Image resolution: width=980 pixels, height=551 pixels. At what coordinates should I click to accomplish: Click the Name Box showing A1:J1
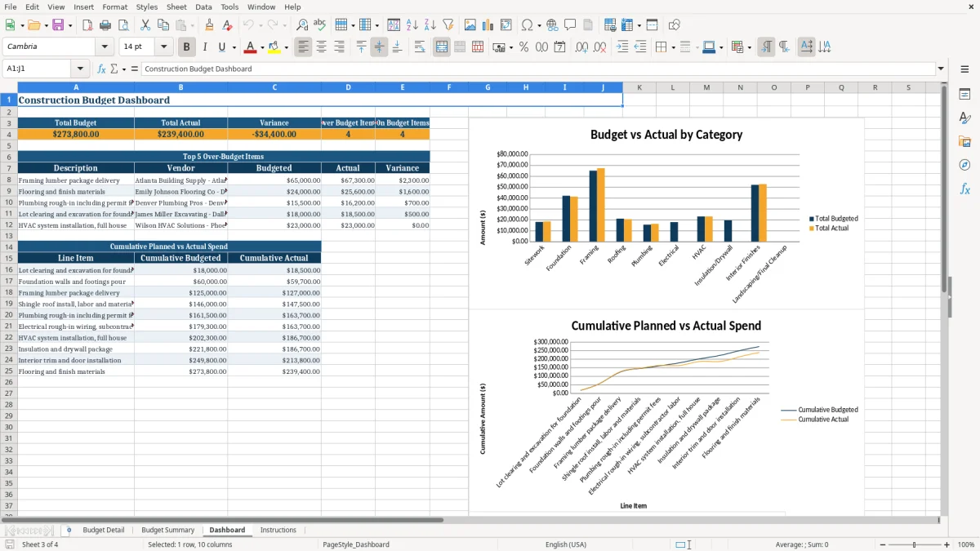[x=38, y=69]
